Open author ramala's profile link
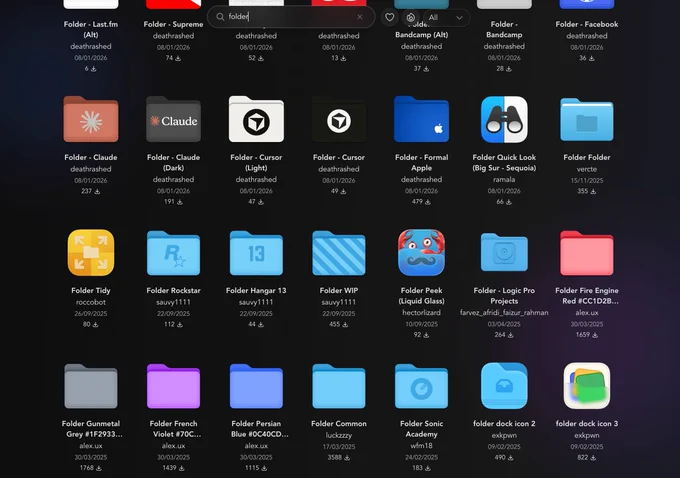680x478 pixels. pos(504,180)
